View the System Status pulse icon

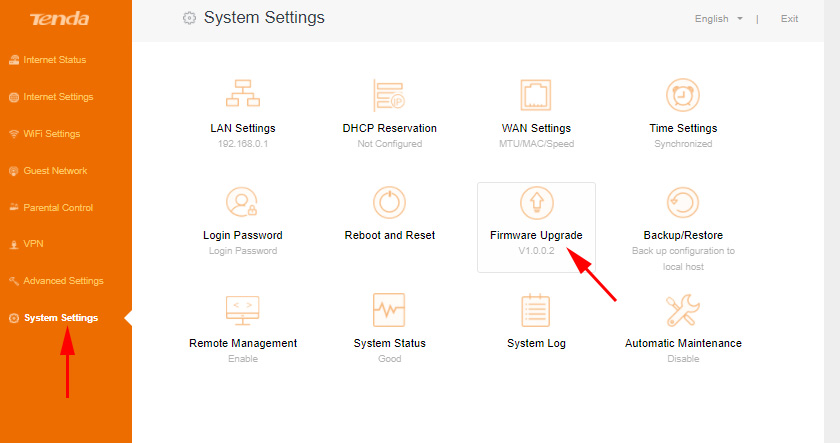(x=389, y=310)
